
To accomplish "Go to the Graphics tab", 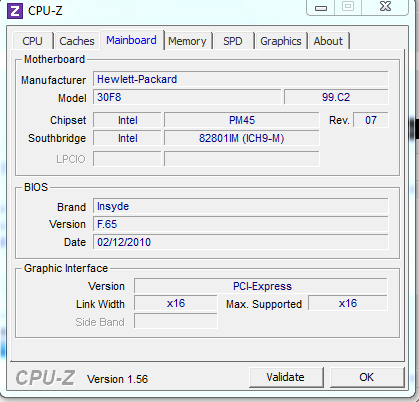I will tap(281, 41).
